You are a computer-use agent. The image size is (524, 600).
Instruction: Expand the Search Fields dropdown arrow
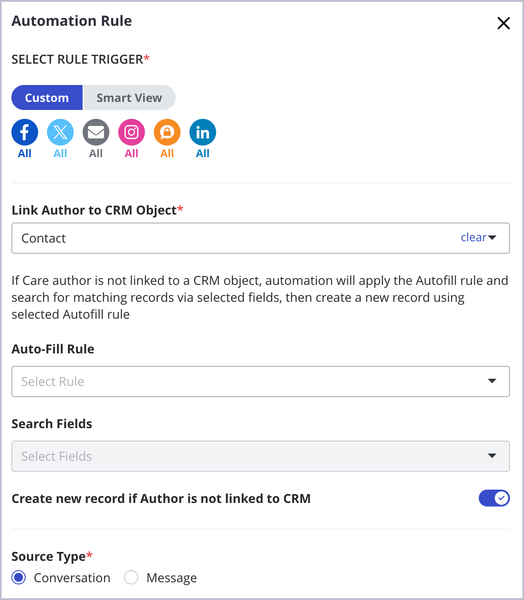point(492,456)
